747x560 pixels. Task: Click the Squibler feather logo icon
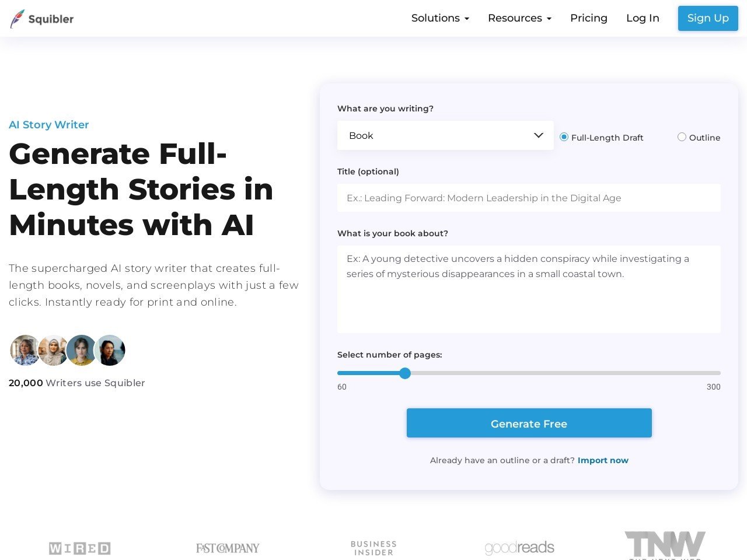point(18,19)
